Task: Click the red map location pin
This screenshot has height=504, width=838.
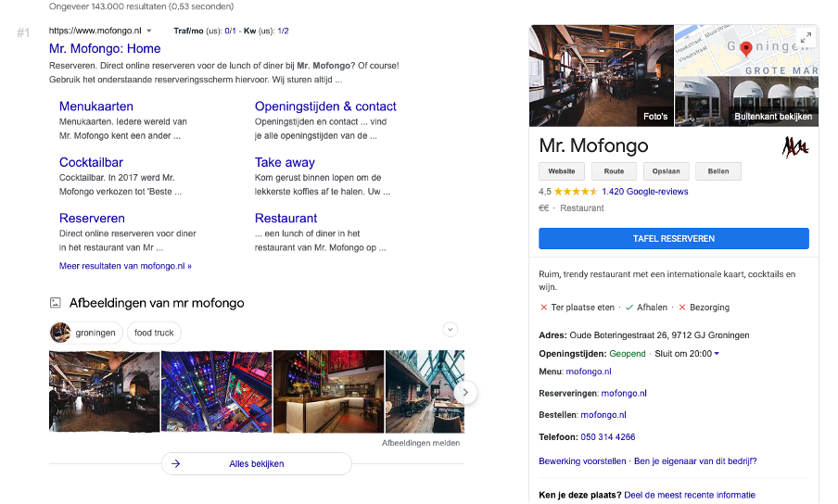Action: click(746, 48)
